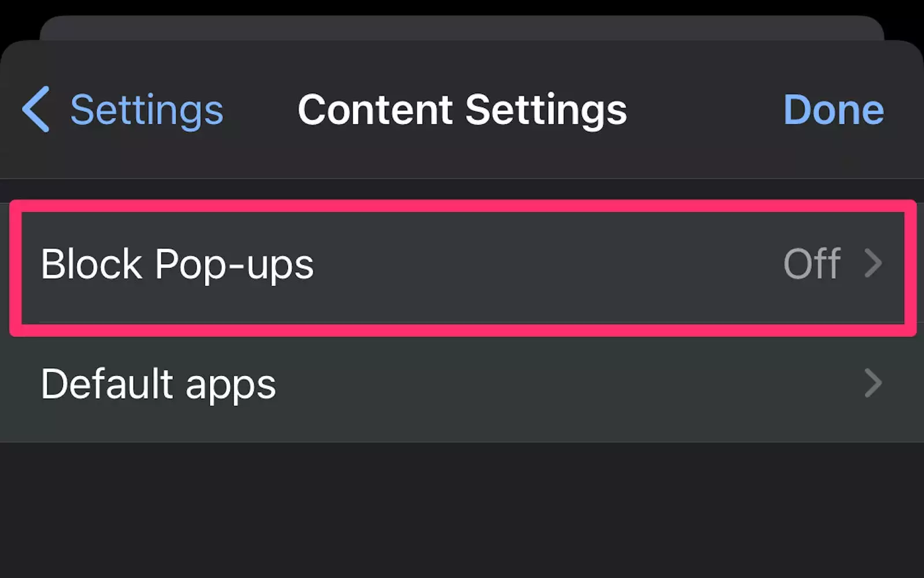Tap the separator line under Block Pop-ups row
Image resolution: width=924 pixels, height=578 pixels.
pyautogui.click(x=463, y=322)
